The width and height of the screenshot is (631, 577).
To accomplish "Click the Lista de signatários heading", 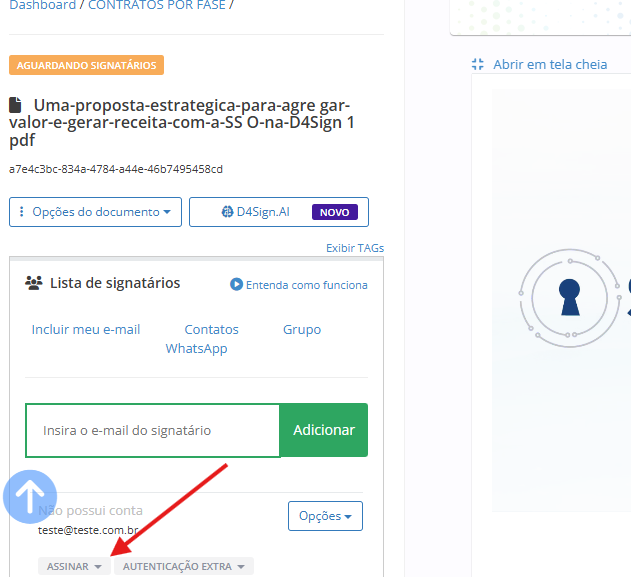I will point(115,283).
